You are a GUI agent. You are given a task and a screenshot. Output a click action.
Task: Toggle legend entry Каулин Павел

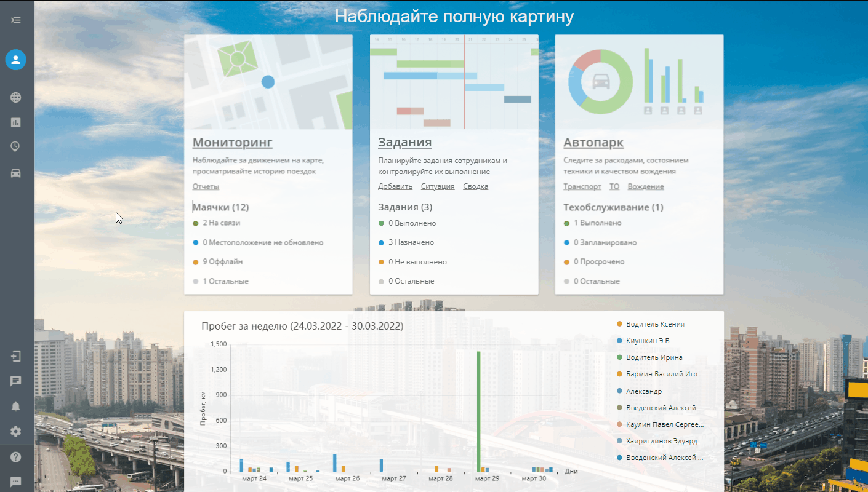click(659, 424)
